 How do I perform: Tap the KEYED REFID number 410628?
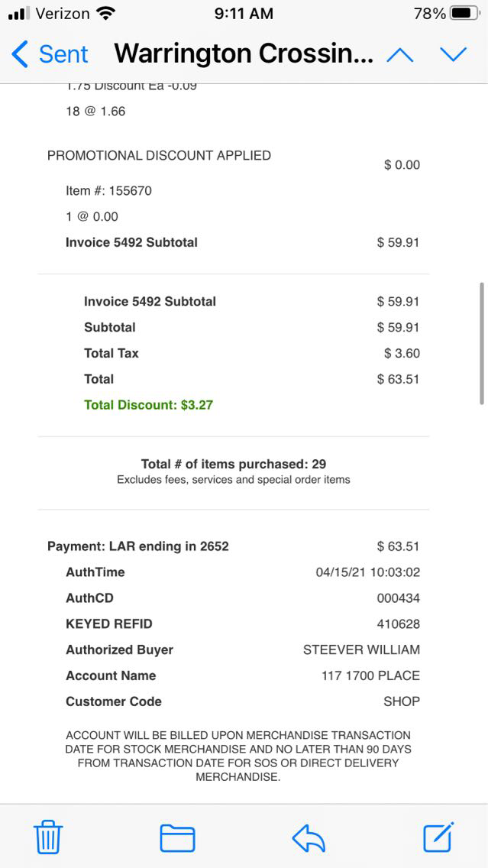click(398, 624)
